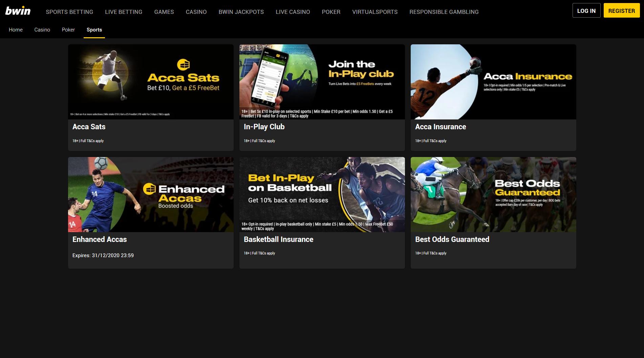This screenshot has width=644, height=358.
Task: Switch to the Casino promotions tab
Action: (42, 30)
